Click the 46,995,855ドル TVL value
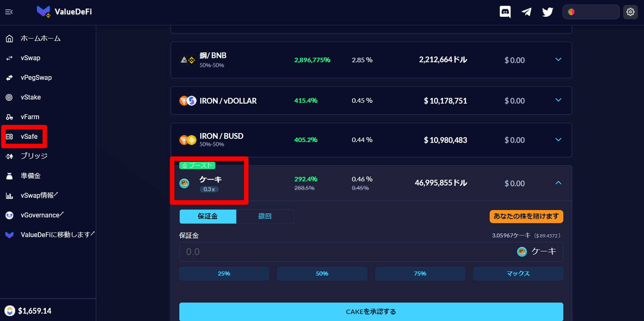Screen dimensions: 644x321 pos(441,183)
